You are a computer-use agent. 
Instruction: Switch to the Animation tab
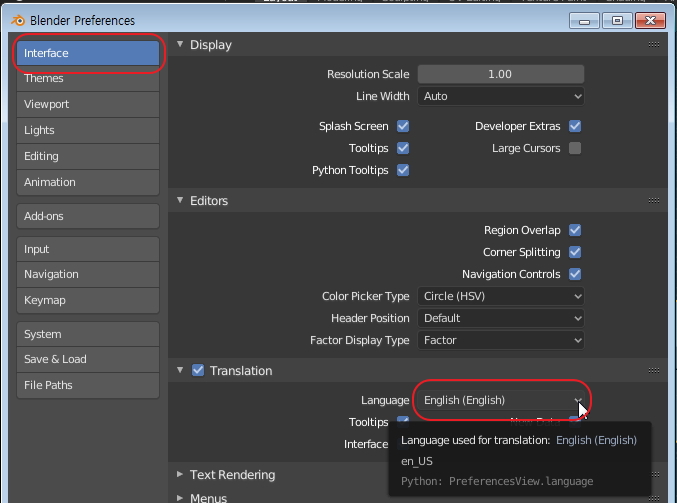(88, 182)
